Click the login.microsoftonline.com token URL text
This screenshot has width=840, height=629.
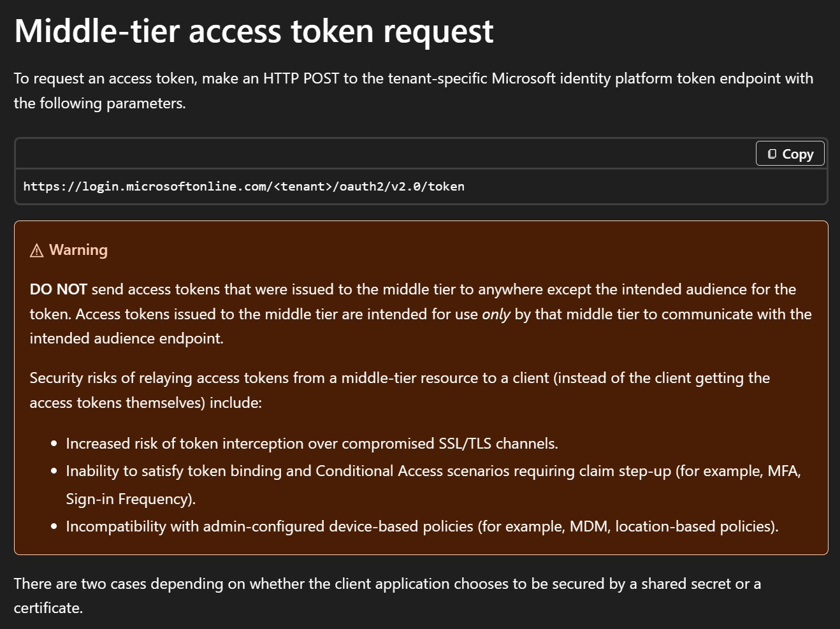(243, 187)
